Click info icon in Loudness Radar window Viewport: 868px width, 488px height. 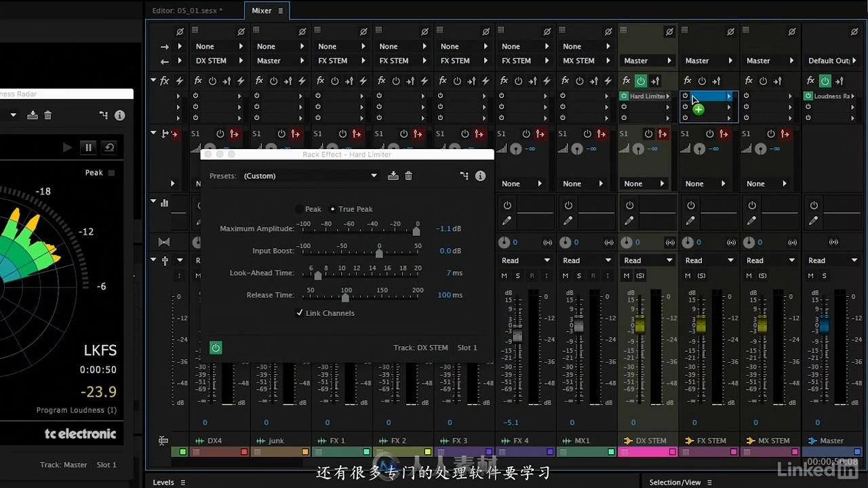[x=119, y=115]
